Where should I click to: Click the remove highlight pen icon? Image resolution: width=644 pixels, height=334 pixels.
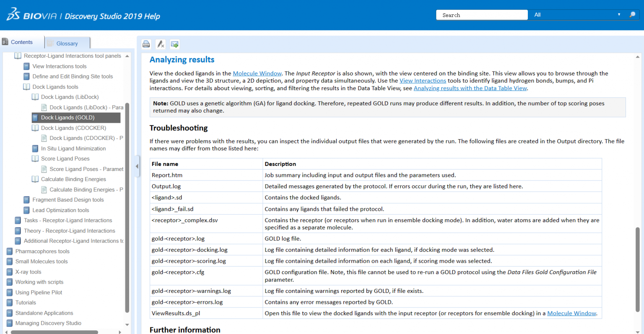click(161, 44)
